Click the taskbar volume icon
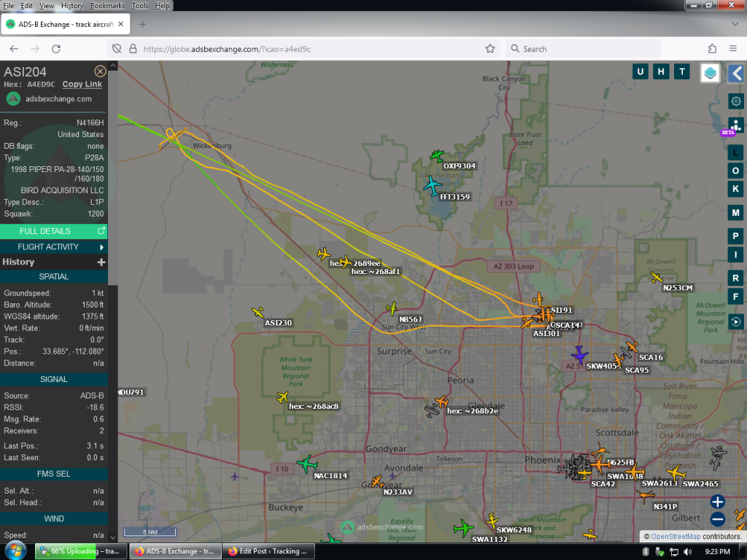 point(687,551)
